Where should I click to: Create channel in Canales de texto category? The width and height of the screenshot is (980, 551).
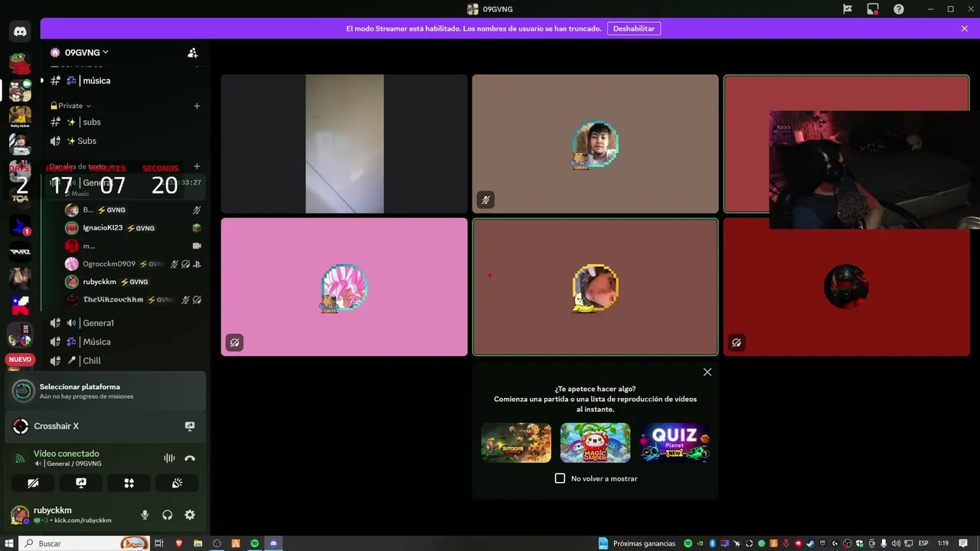pyautogui.click(x=197, y=166)
